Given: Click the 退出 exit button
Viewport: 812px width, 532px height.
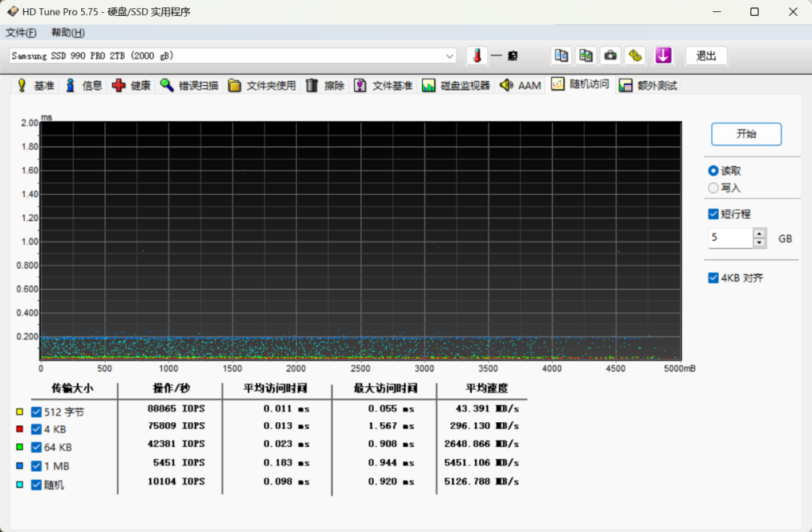Looking at the screenshot, I should pos(706,56).
